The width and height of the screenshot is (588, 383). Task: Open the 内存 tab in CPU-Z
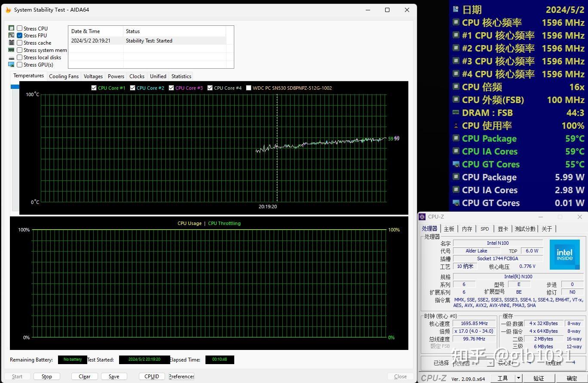point(467,229)
